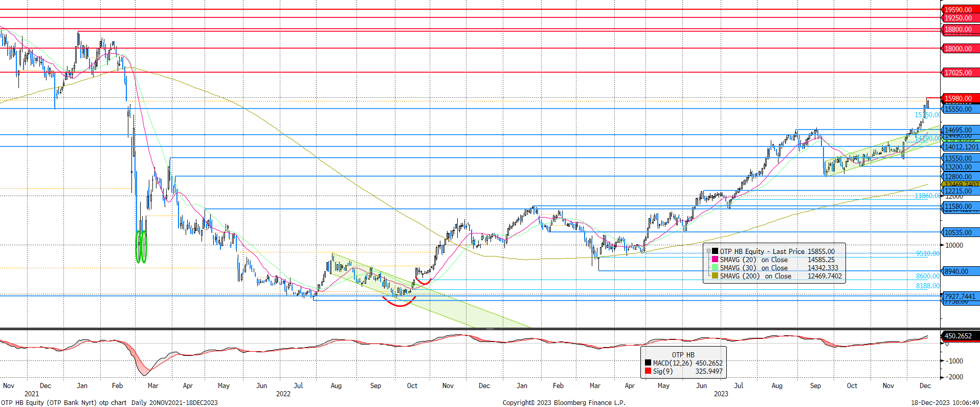980x407 pixels.
Task: Select the small red arc annotation near October 2022
Action: [423, 282]
